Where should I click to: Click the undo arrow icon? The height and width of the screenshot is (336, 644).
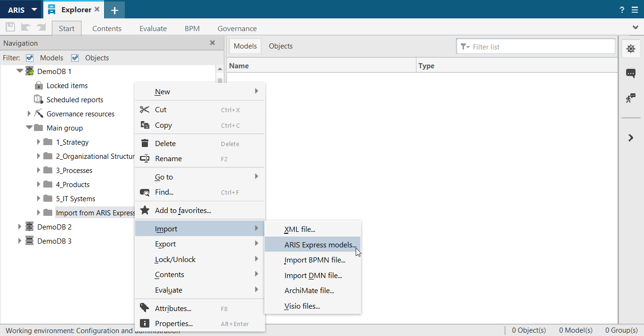point(25,26)
